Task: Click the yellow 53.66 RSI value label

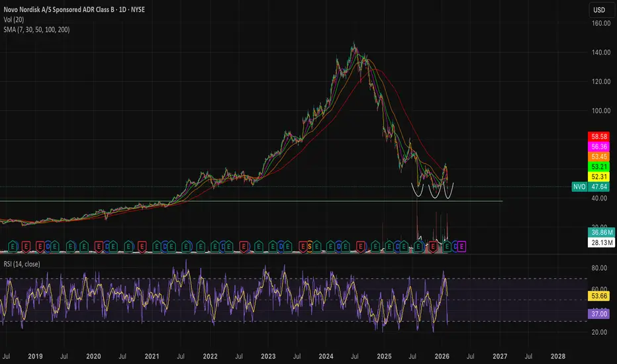Action: [x=599, y=296]
